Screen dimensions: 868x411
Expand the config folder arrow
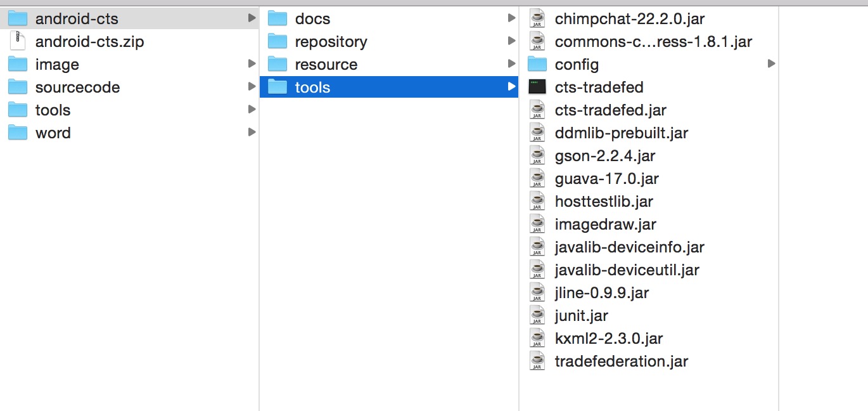[x=771, y=63]
